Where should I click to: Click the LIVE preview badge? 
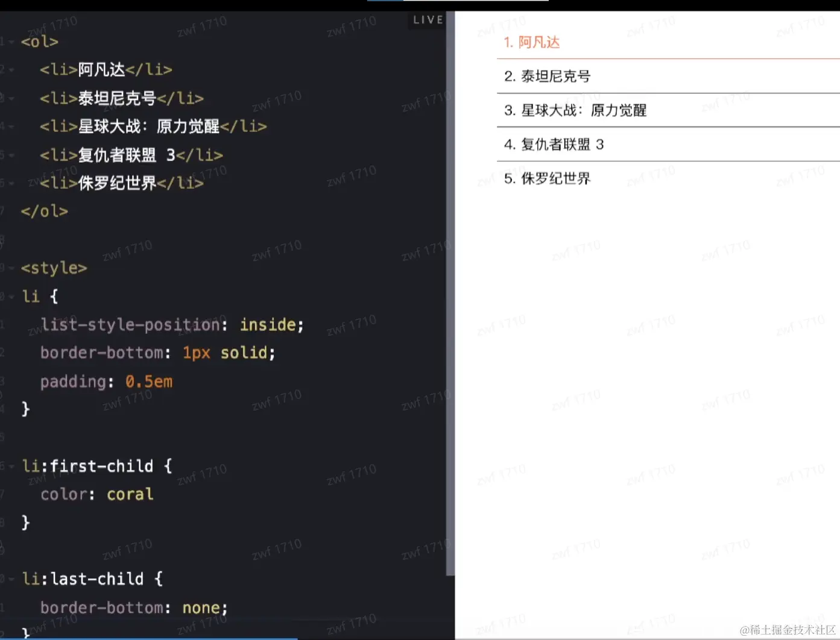pos(428,20)
